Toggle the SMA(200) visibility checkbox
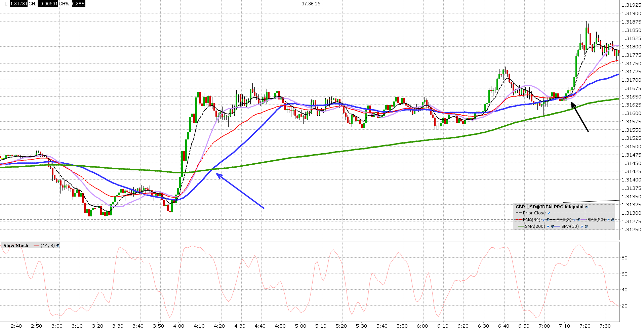The height and width of the screenshot is (331, 644). 548,226
